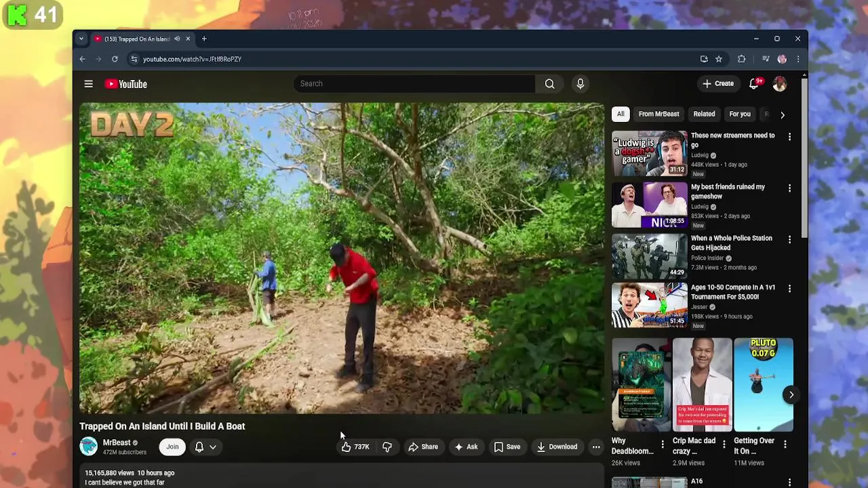Mute the tab via speaker icon

(x=177, y=39)
